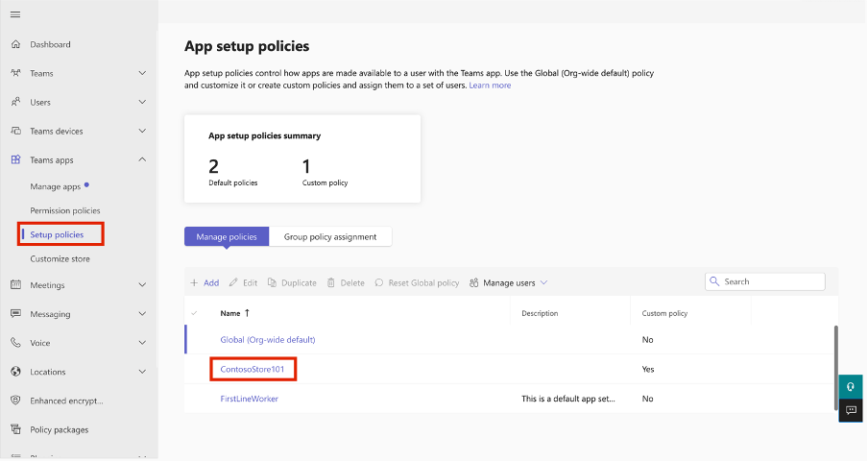
Task: Click the copy icon beside Duplicate
Action: (272, 282)
